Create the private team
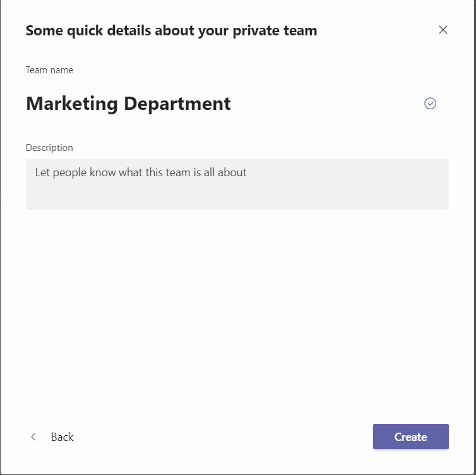 (411, 436)
